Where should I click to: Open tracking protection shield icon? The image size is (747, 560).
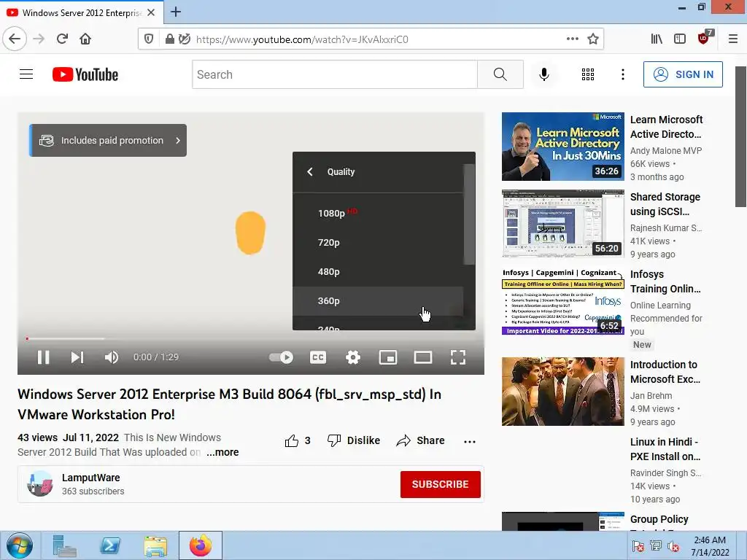[149, 39]
